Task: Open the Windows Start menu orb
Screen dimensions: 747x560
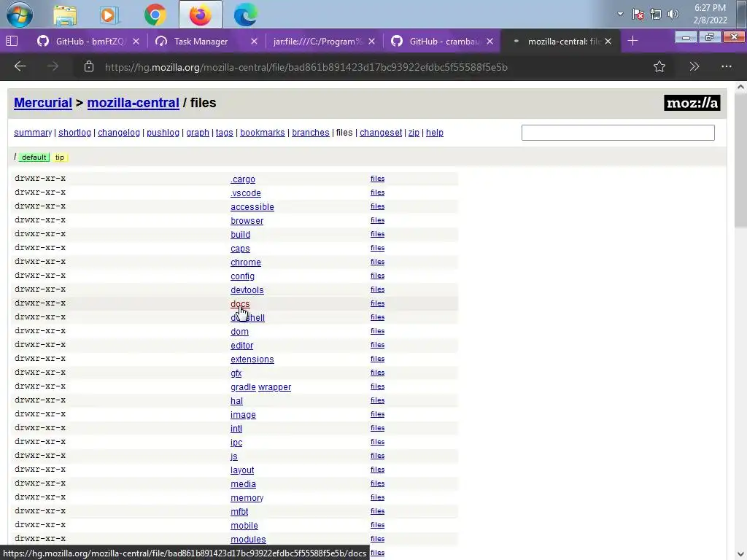Action: (x=19, y=15)
